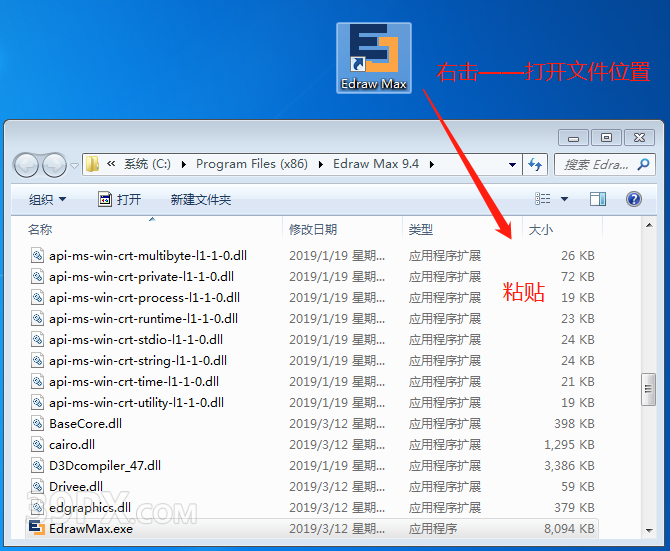Open address bar history dropdown
Viewport: 670px width, 551px height.
click(x=512, y=165)
